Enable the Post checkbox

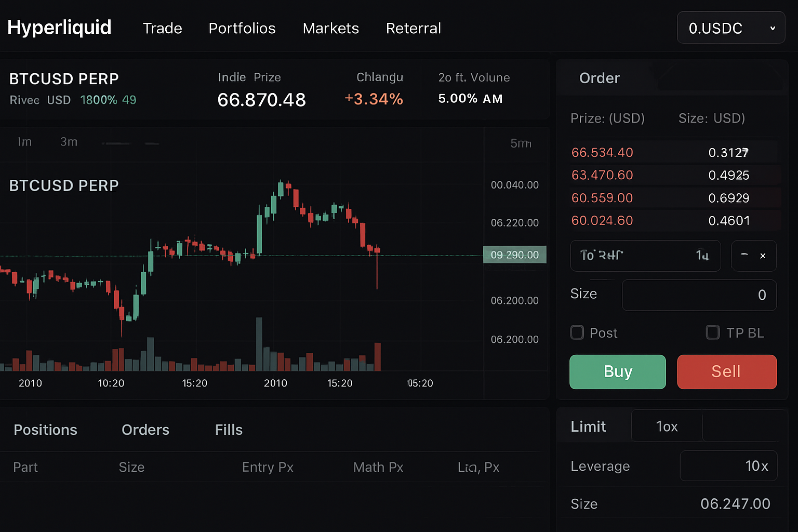(577, 332)
